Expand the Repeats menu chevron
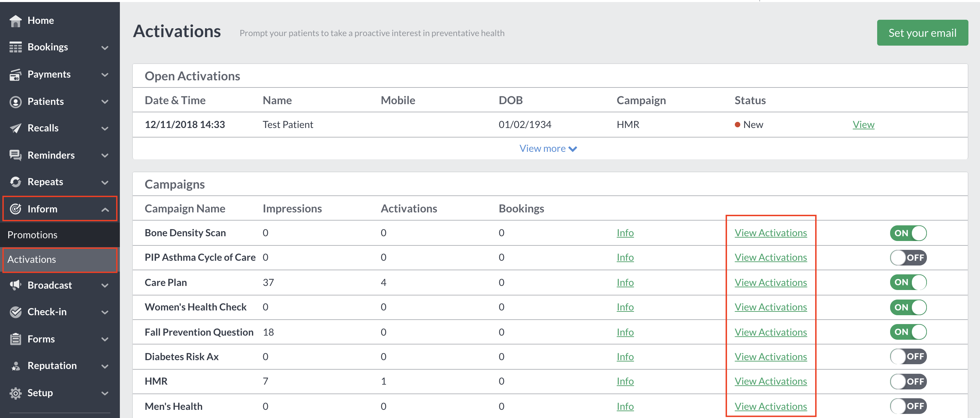Screen dimensions: 980x418 pyautogui.click(x=105, y=182)
